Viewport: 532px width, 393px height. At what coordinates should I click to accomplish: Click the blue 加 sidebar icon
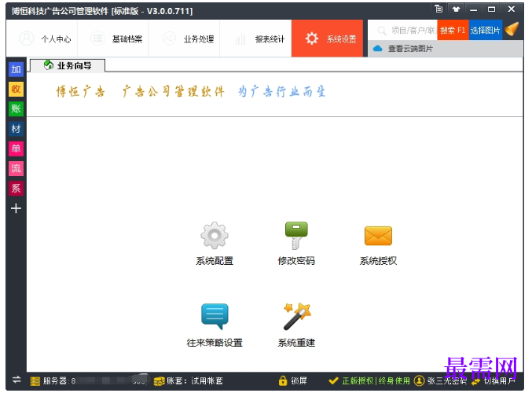pos(16,69)
